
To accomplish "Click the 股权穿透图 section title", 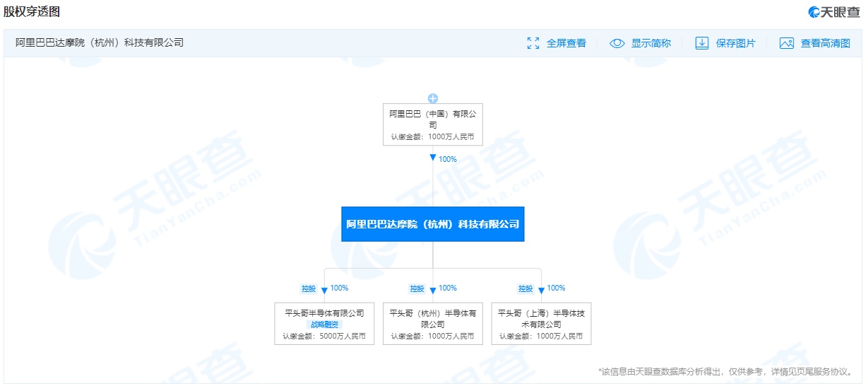I will [x=32, y=11].
